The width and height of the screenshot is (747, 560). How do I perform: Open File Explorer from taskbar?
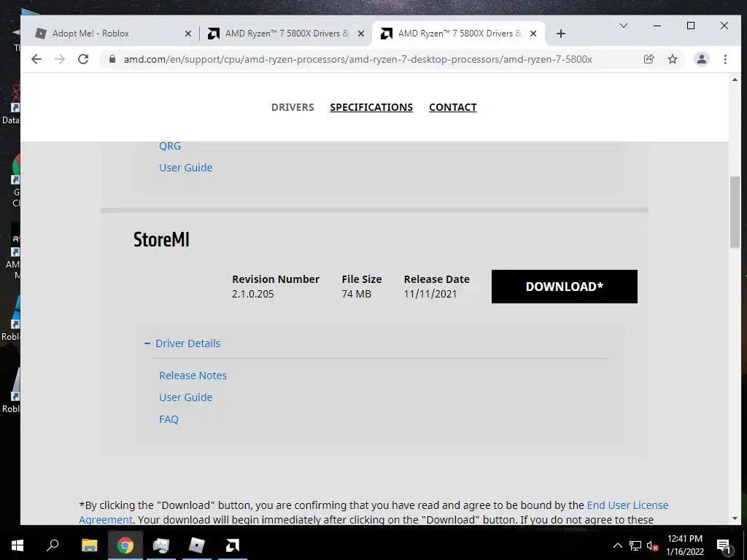(89, 545)
